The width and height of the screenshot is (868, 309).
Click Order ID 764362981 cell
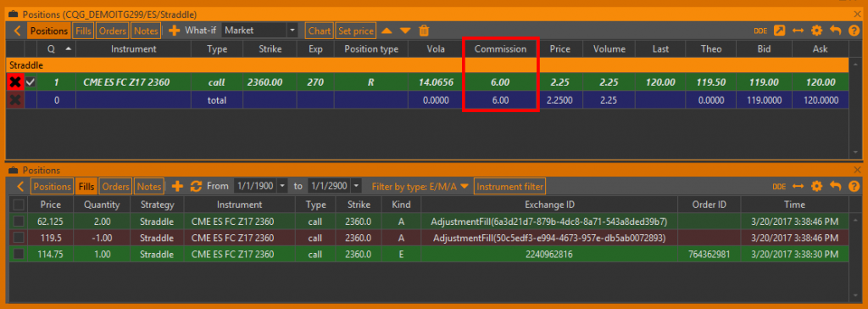coord(709,254)
